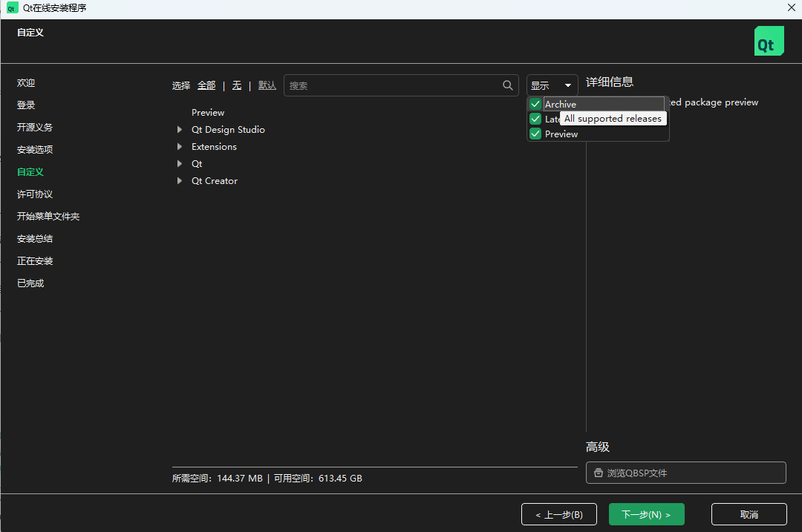This screenshot has height=532, width=802.
Task: Uncheck the Latest releases checkbox
Action: click(535, 119)
